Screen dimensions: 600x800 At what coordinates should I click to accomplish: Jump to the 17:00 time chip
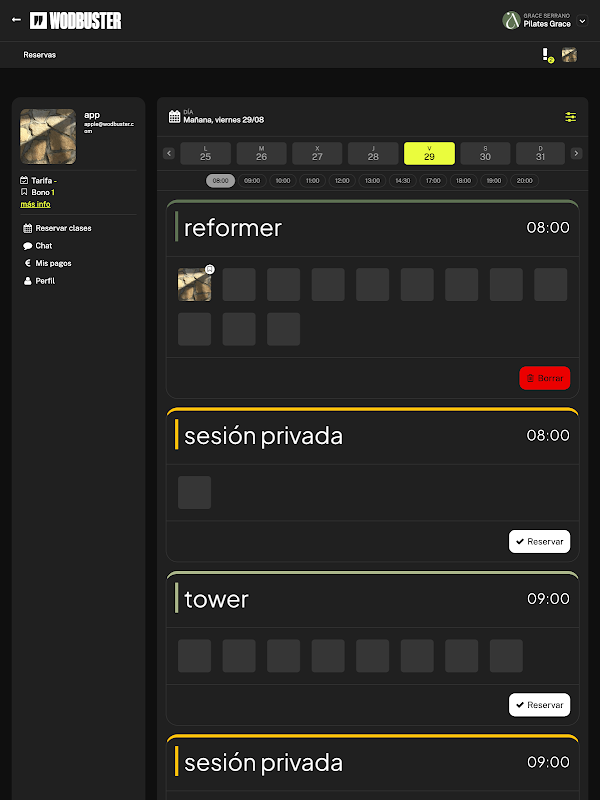[433, 181]
